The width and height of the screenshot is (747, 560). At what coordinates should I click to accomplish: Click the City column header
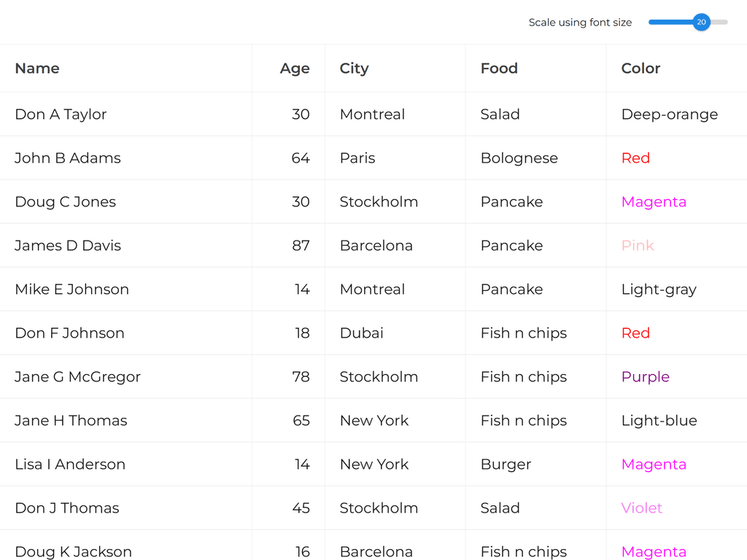click(x=355, y=69)
